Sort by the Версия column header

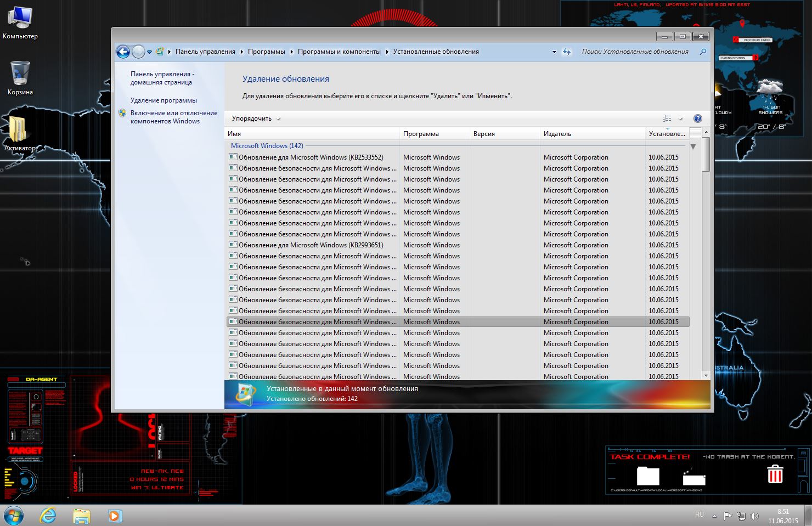click(505, 133)
